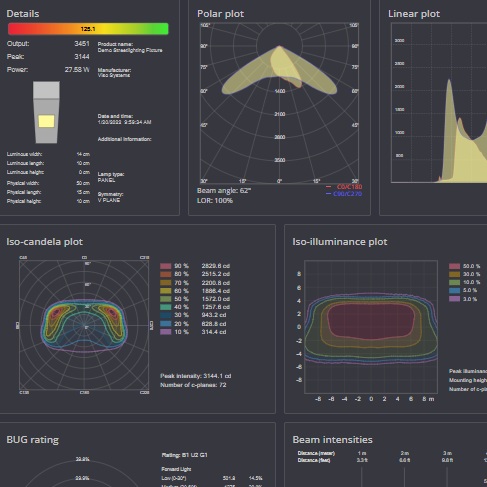Click the 50.0 % iso-illuminance swatch

[454, 266]
